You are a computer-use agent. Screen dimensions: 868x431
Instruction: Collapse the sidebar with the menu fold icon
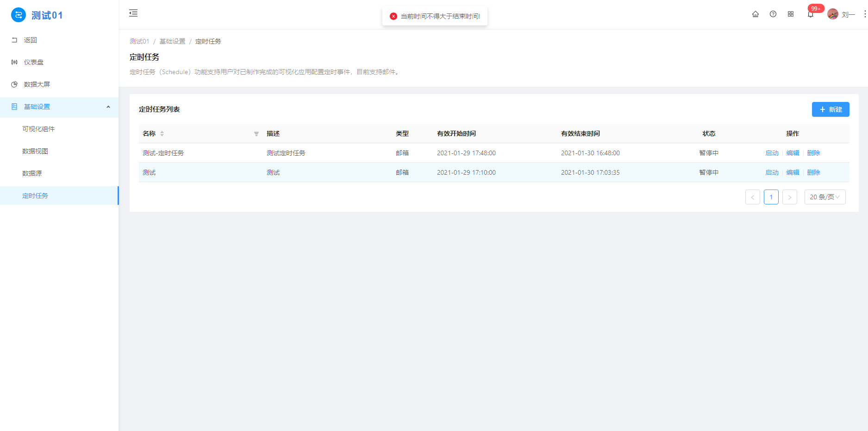coord(133,13)
